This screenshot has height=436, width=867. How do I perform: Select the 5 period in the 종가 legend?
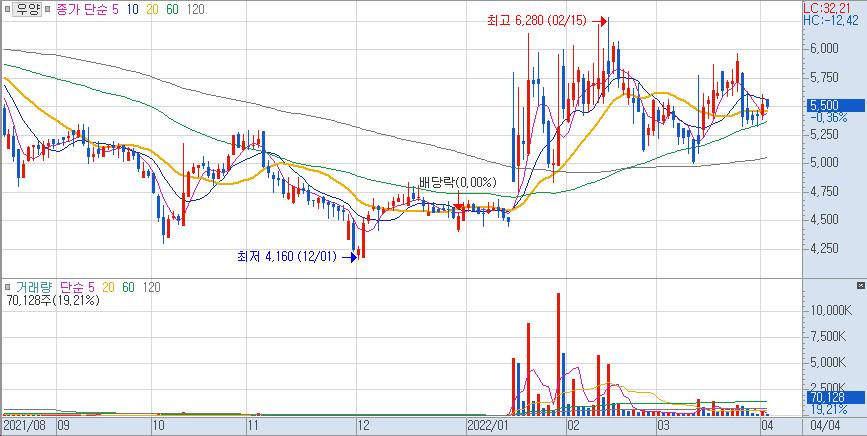(116, 10)
